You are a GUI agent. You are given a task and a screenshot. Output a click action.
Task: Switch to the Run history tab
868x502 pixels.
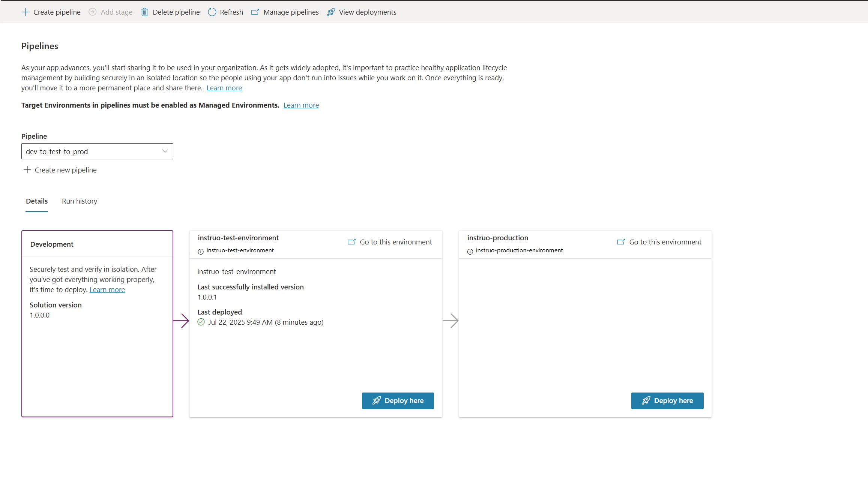click(x=80, y=201)
